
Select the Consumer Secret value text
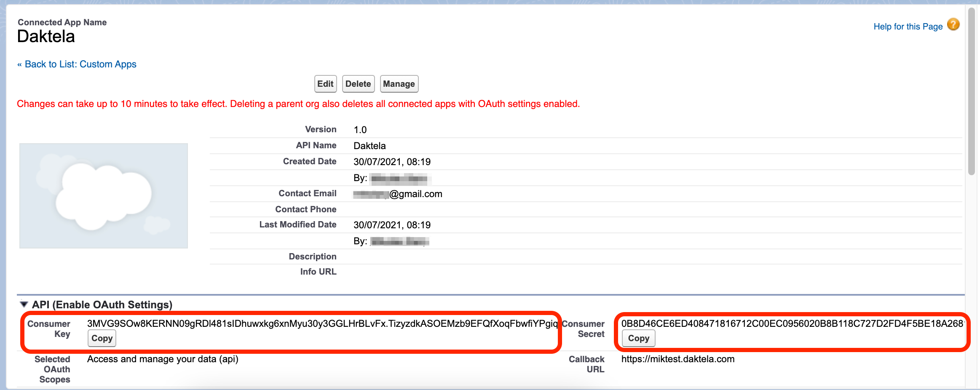792,323
